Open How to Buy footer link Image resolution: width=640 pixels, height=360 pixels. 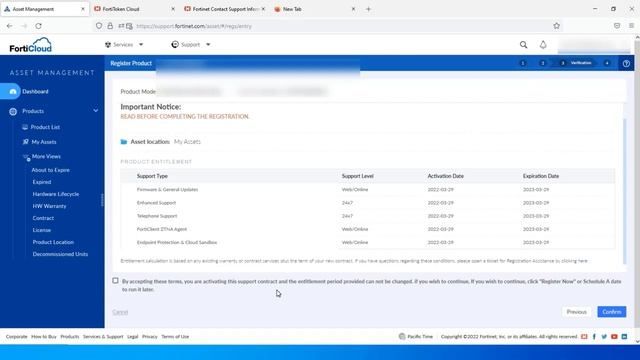tap(44, 337)
